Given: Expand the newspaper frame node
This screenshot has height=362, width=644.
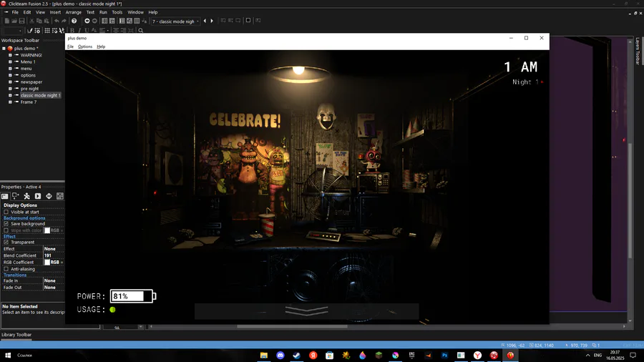Looking at the screenshot, I should [10, 82].
